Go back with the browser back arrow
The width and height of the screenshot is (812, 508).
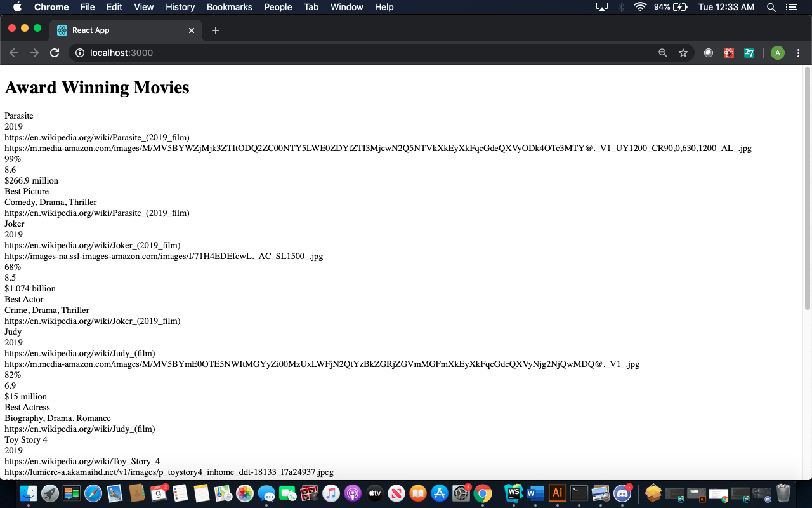[14, 53]
